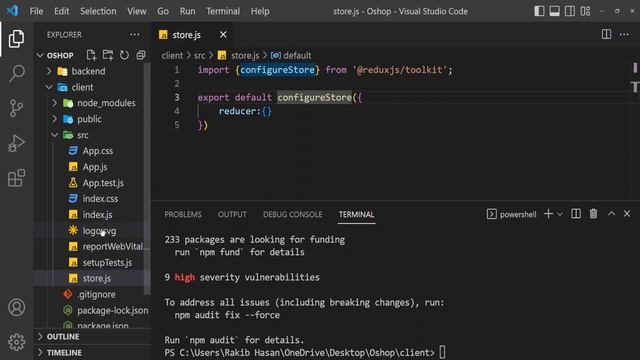Click the VS Code logo icon
The height and width of the screenshot is (360, 640).
[12, 11]
